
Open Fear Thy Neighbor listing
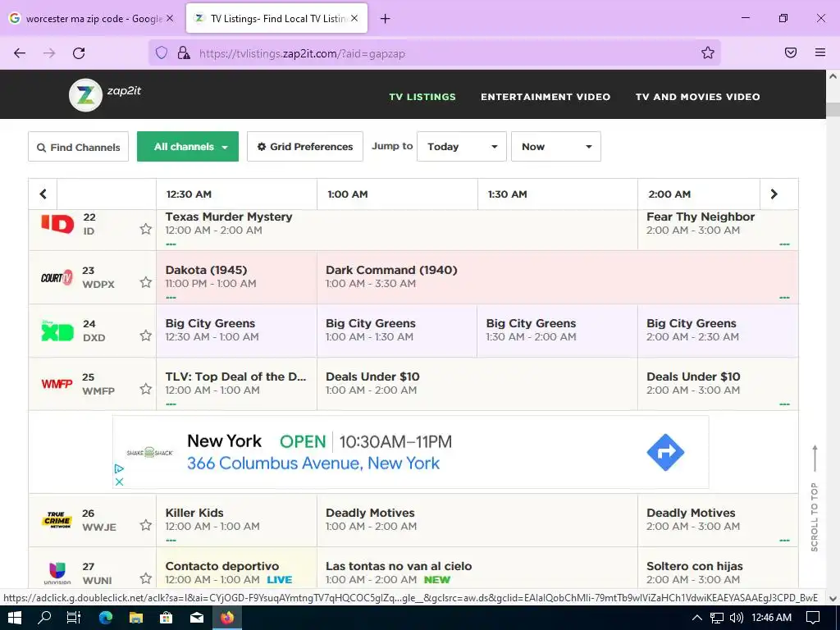pyautogui.click(x=718, y=230)
